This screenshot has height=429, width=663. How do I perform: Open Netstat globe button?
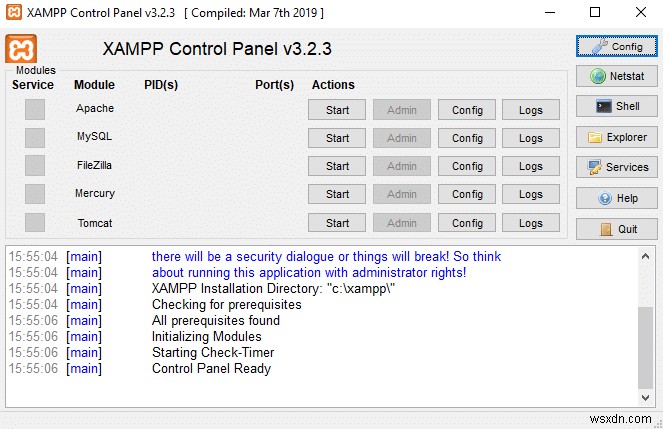(616, 76)
